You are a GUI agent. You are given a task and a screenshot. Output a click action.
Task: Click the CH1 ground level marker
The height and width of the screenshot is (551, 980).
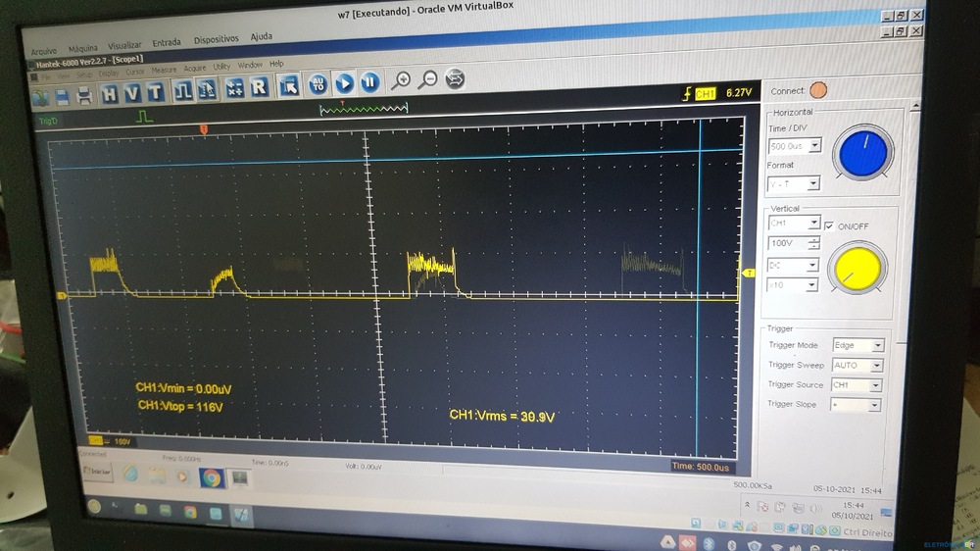pos(62,295)
